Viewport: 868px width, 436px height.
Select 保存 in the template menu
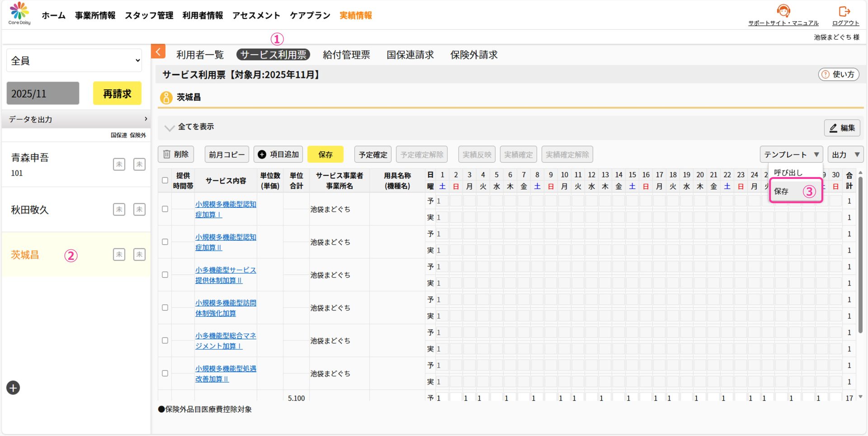tap(782, 191)
